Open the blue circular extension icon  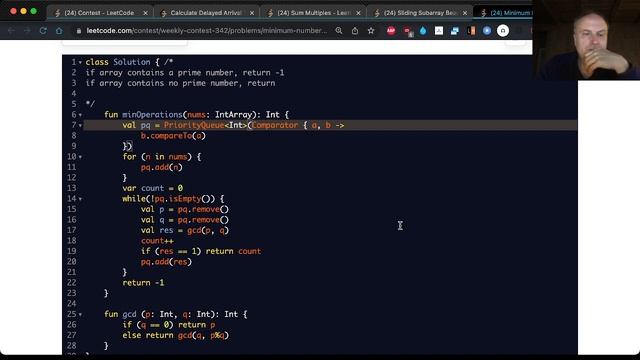coord(487,31)
